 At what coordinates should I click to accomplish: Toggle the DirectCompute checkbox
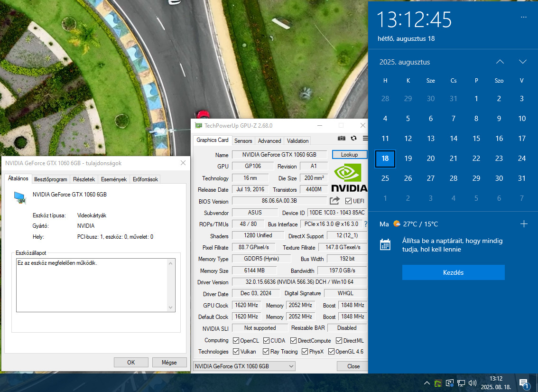pos(293,341)
